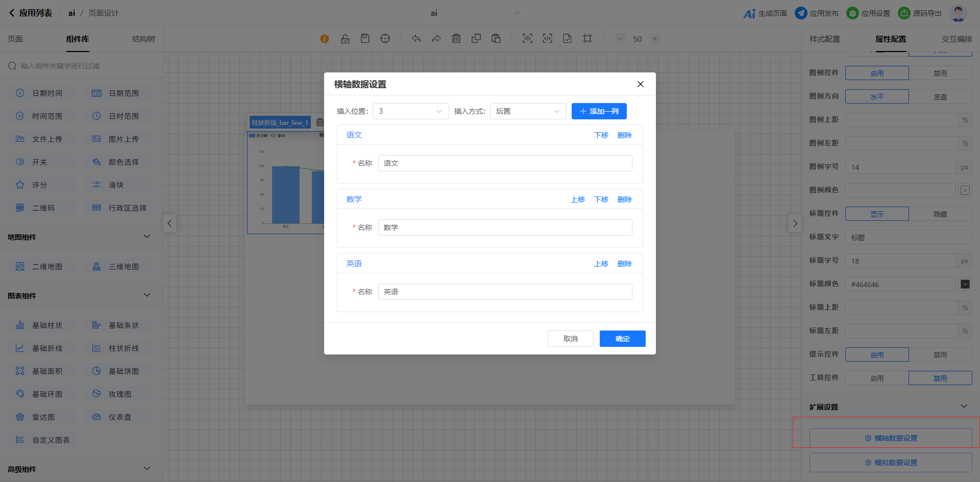
Task: Click 确定 to confirm the dialog
Action: [x=622, y=339]
